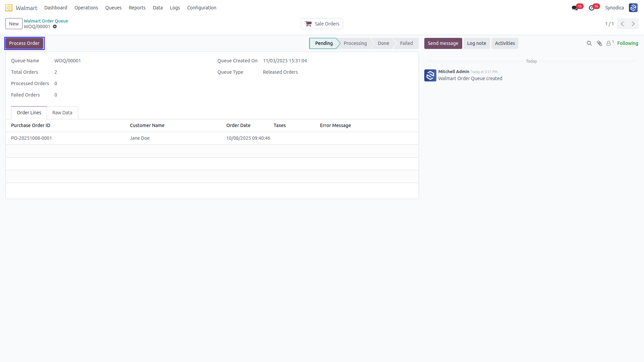Open the Data menu
Viewport: 644px width, 362px height.
click(x=158, y=8)
